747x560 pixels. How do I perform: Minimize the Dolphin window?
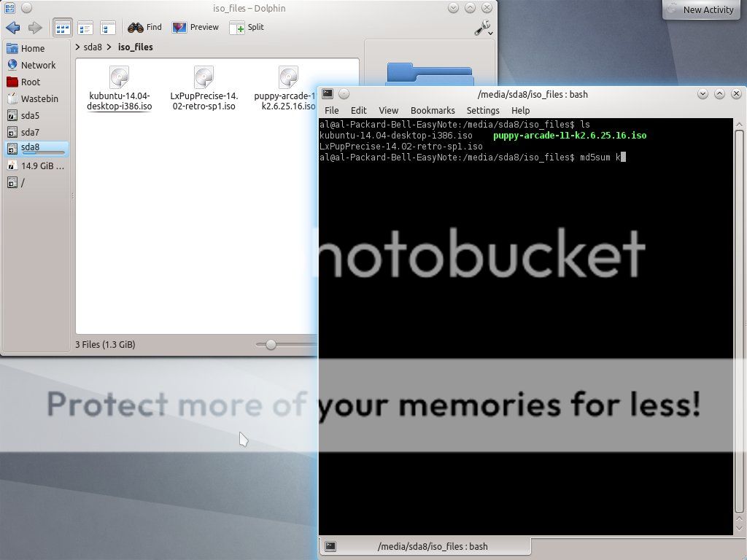click(x=453, y=7)
